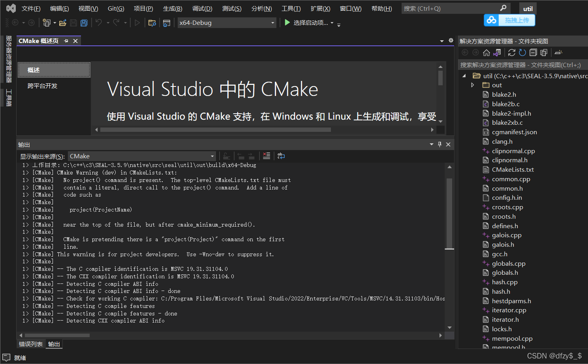
Task: Open the Output panel window position dropdown
Action: pyautogui.click(x=432, y=144)
